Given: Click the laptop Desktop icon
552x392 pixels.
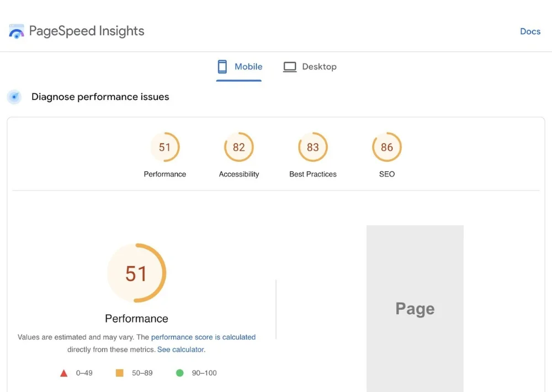Looking at the screenshot, I should click(289, 66).
